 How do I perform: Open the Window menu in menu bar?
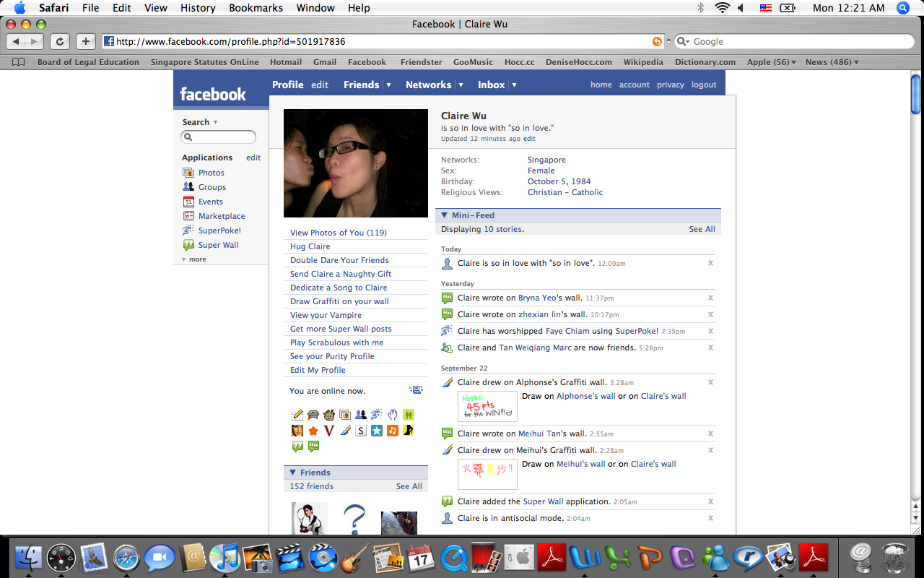pos(315,8)
